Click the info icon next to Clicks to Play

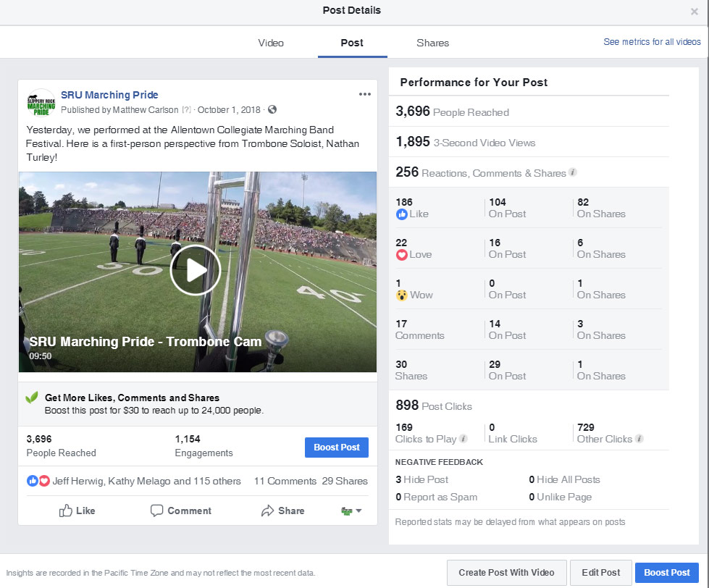[463, 439]
